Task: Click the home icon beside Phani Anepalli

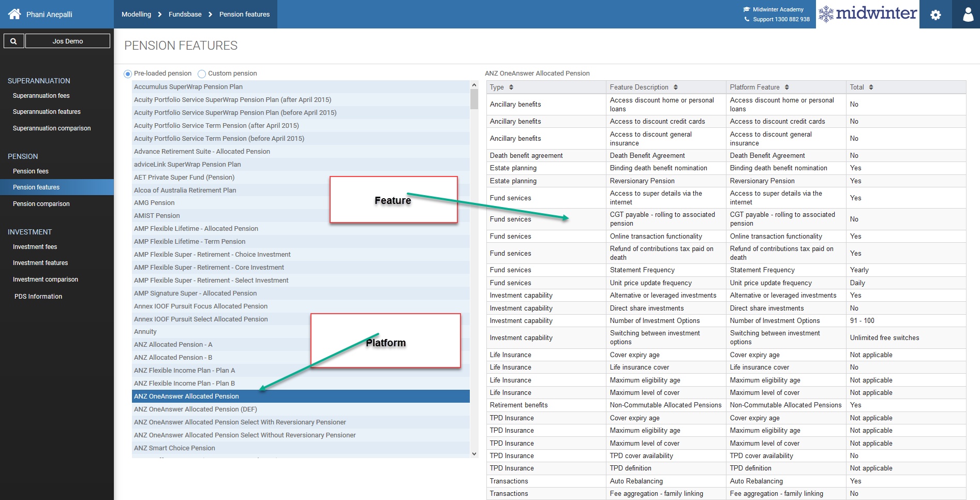Action: [14, 14]
